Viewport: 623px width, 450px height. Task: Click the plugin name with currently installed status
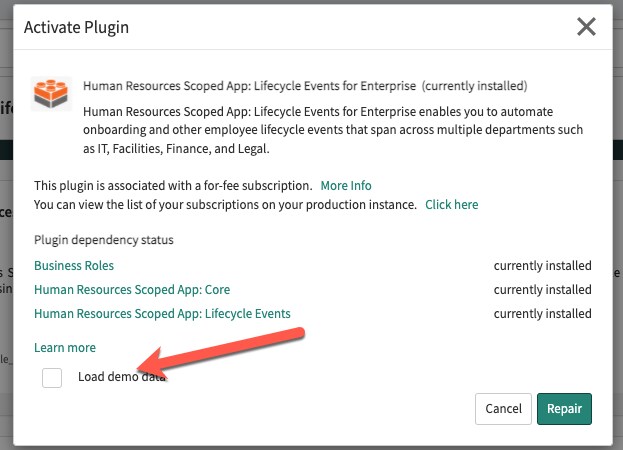click(305, 86)
